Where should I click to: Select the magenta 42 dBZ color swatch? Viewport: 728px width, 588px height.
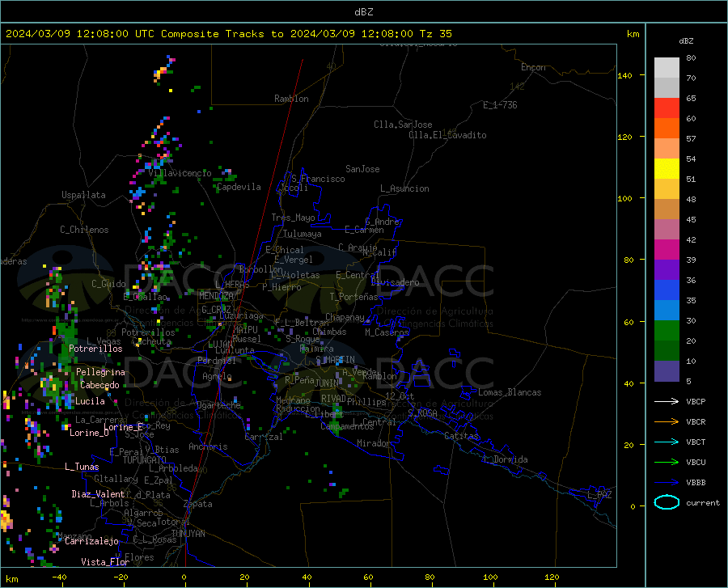[x=667, y=250]
